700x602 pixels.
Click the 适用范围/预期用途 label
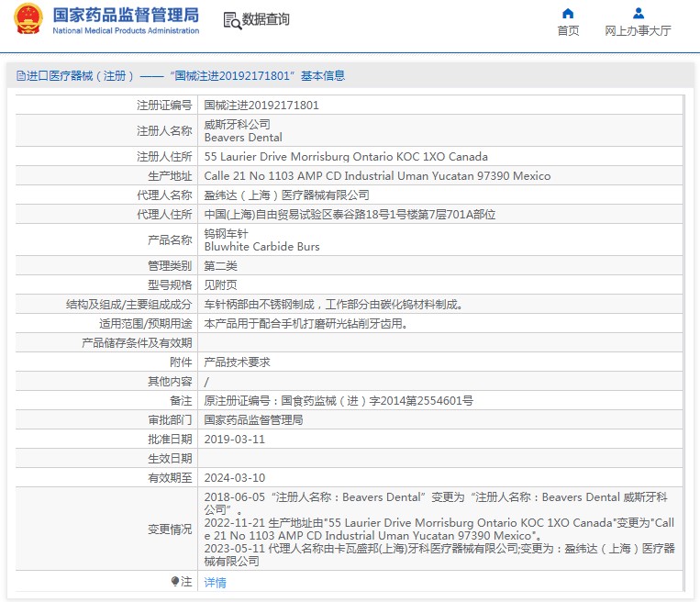(x=146, y=324)
